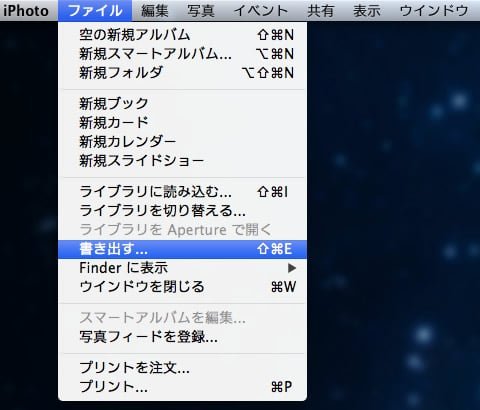480x410 pixels.
Task: Select 新規カレンダー
Action: [182, 142]
